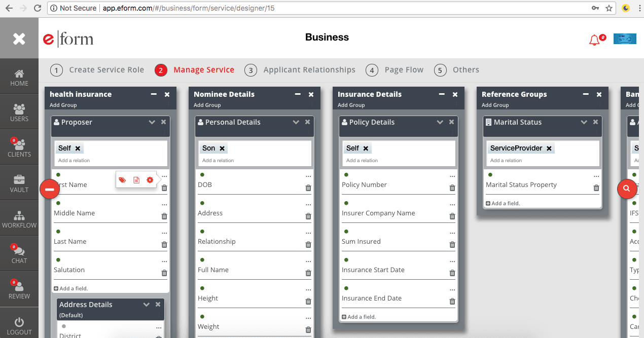The width and height of the screenshot is (644, 338).
Task: Switch to the Page Flow step
Action: click(x=403, y=69)
